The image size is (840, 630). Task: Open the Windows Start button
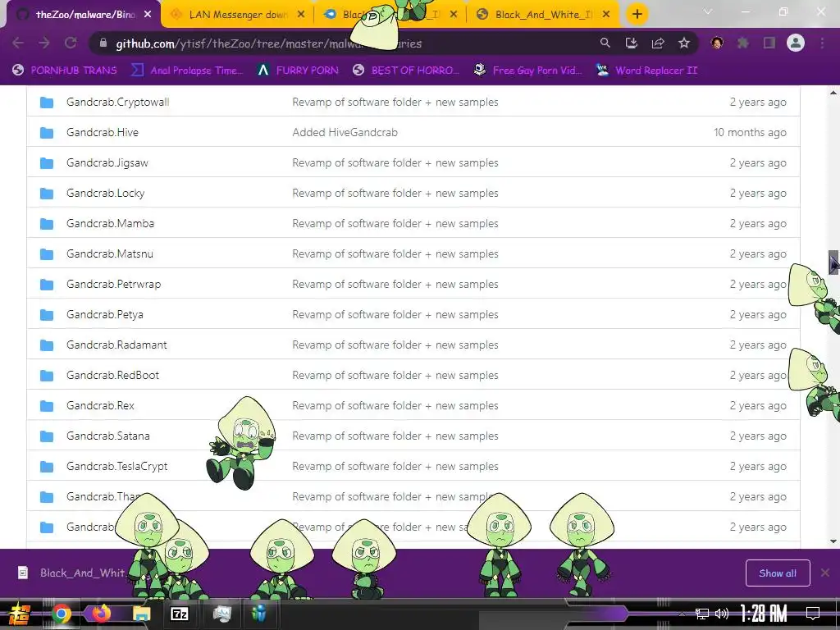click(20, 614)
